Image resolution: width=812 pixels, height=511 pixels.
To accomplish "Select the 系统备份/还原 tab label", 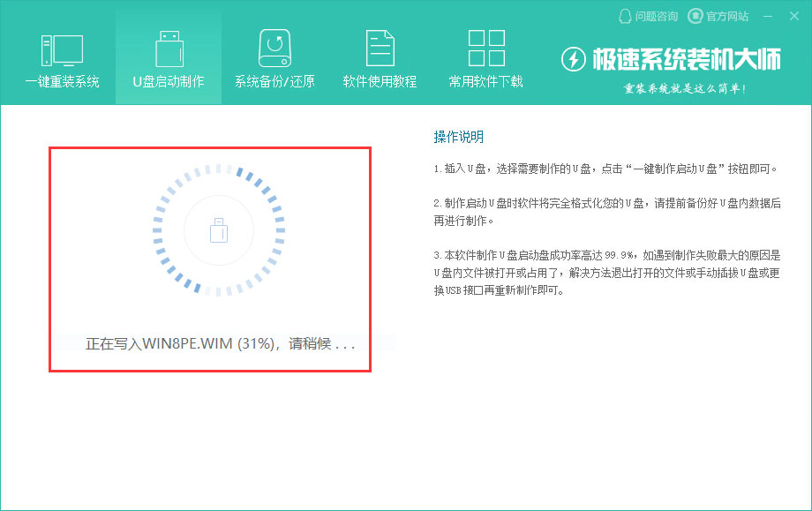I will coord(274,82).
